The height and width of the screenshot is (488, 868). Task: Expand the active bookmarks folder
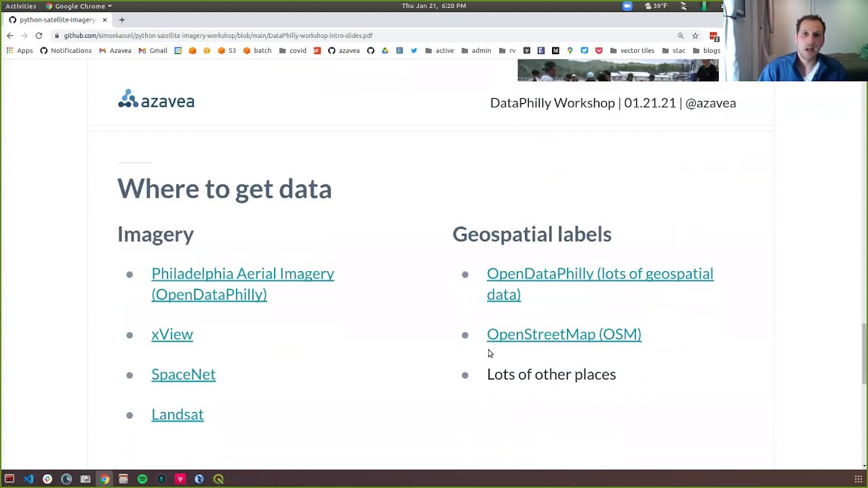[439, 50]
